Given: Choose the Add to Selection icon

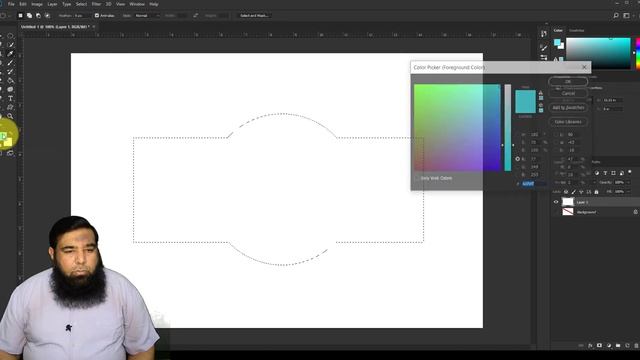Looking at the screenshot, I should (x=29, y=16).
